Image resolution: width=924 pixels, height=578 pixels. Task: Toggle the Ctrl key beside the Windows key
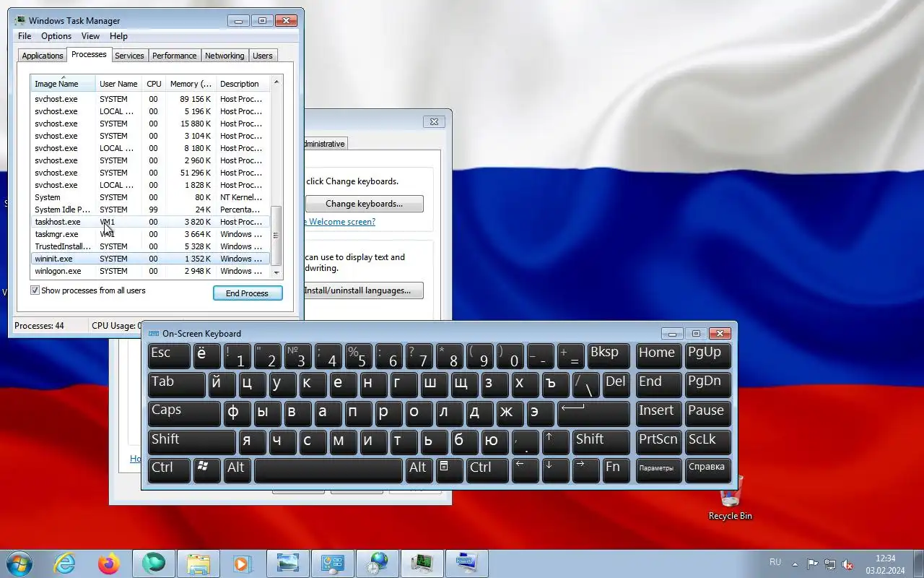(169, 470)
